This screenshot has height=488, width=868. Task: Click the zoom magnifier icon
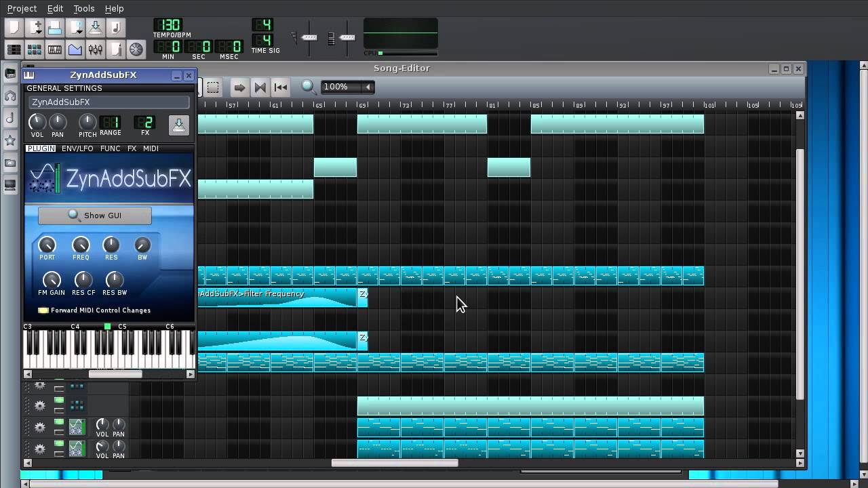[x=309, y=87]
